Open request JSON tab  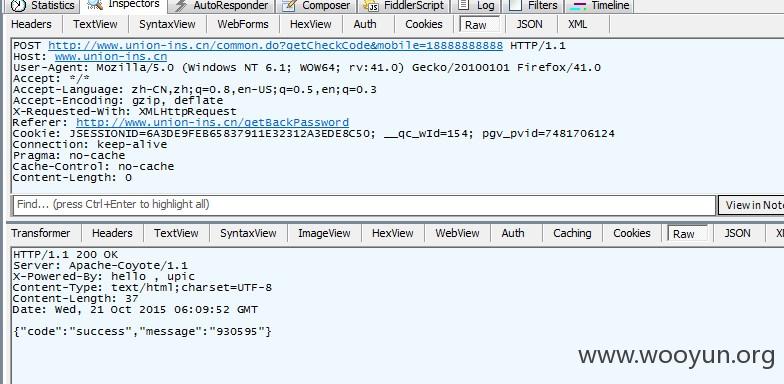[530, 24]
